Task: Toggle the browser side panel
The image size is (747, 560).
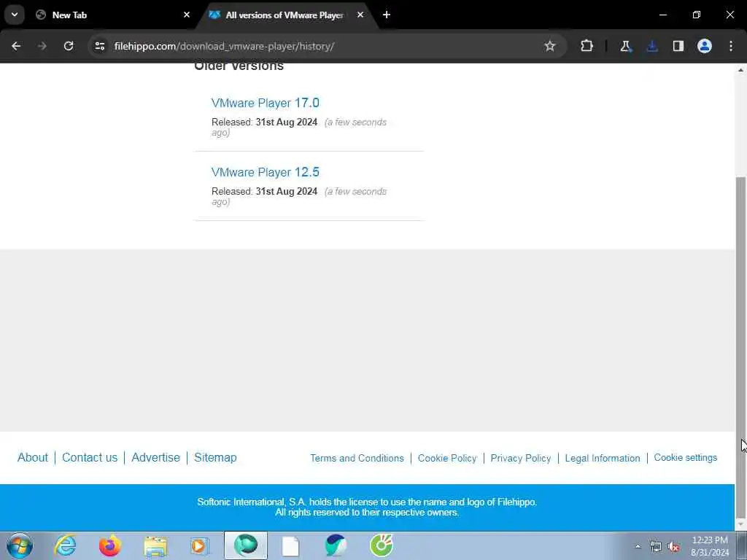Action: (x=678, y=46)
